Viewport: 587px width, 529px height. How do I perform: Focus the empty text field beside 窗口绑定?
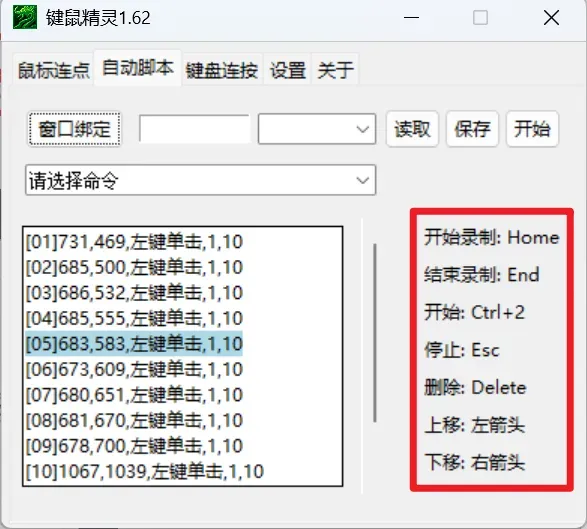click(194, 129)
